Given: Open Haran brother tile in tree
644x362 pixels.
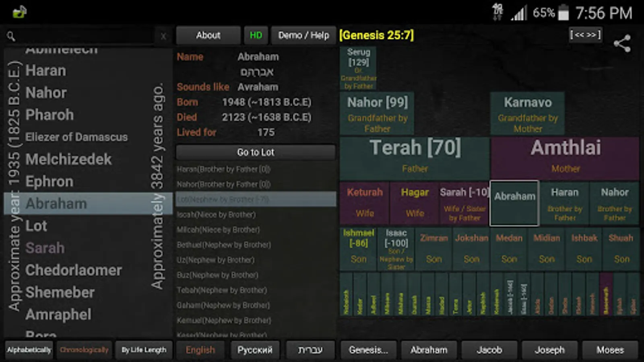Looking at the screenshot, I should tap(565, 203).
